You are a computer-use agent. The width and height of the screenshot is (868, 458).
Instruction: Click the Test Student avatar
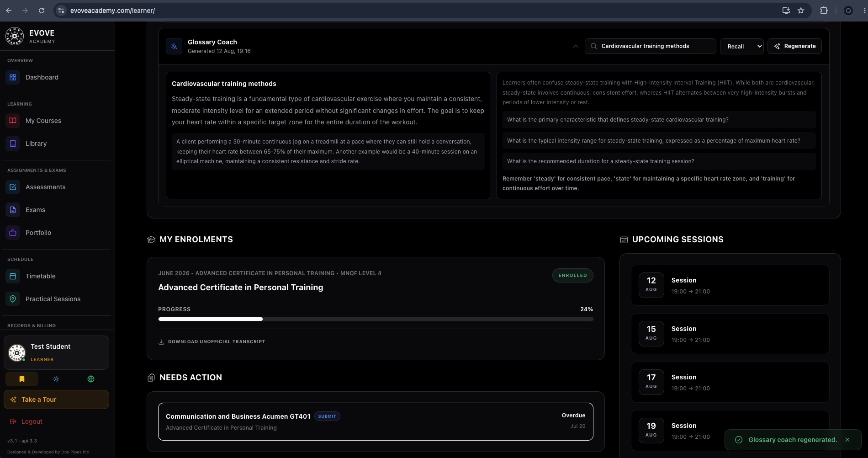click(17, 353)
